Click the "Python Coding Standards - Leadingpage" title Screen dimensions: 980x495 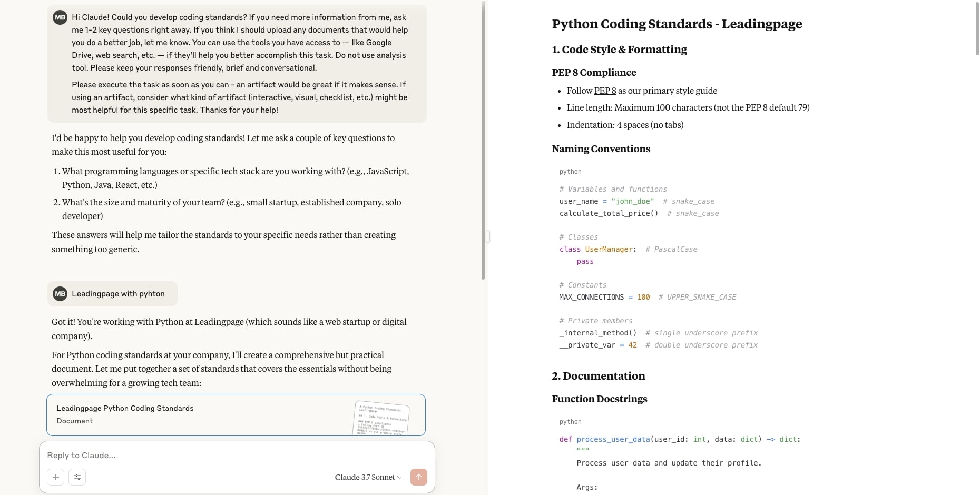click(x=677, y=24)
